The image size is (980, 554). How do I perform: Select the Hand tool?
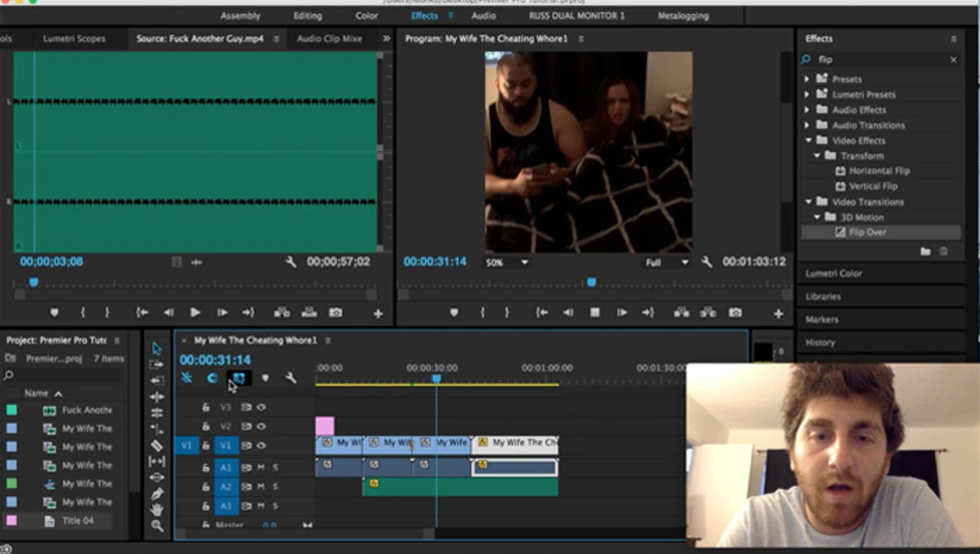click(x=157, y=510)
